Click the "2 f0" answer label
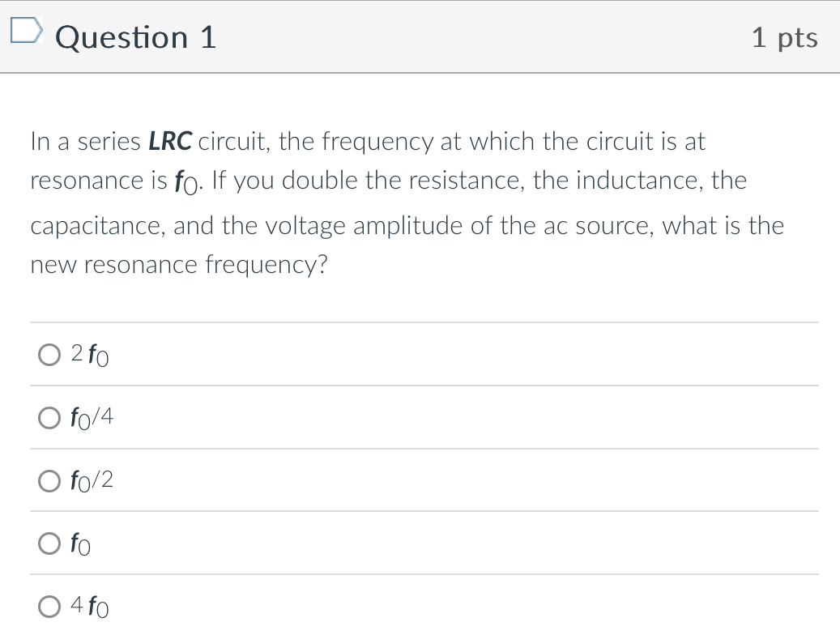840x635 pixels. [89, 354]
